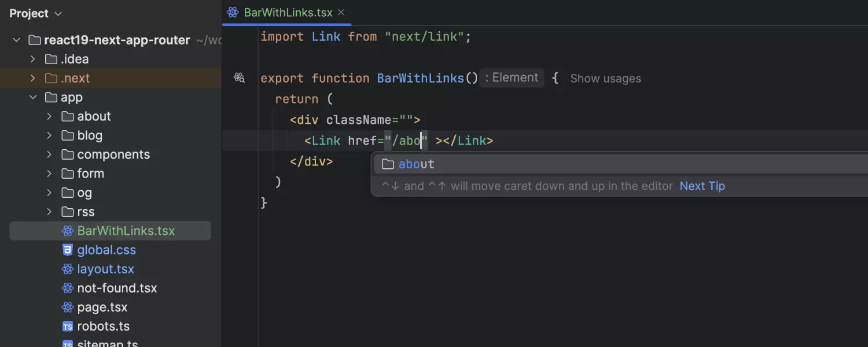
Task: Click the .next folder icon
Action: click(x=51, y=78)
